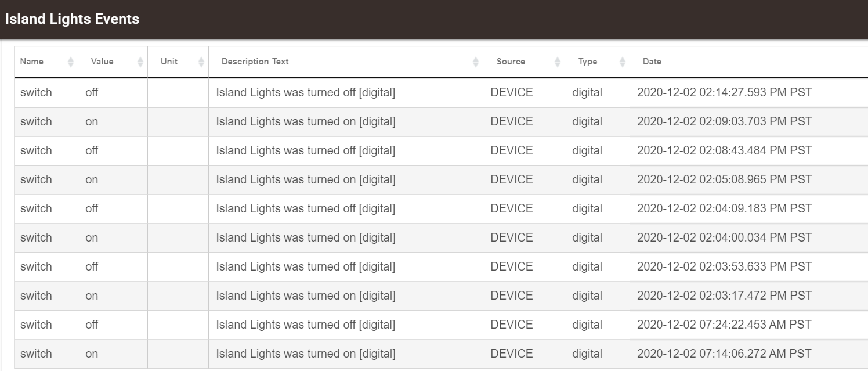Click the 07:24:22.453 AM description text
Image resolution: width=868 pixels, height=371 pixels.
[x=306, y=325]
